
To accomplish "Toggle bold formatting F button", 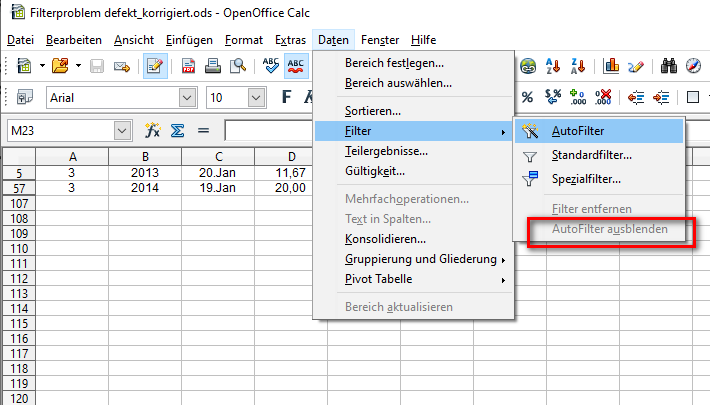I will (x=287, y=98).
